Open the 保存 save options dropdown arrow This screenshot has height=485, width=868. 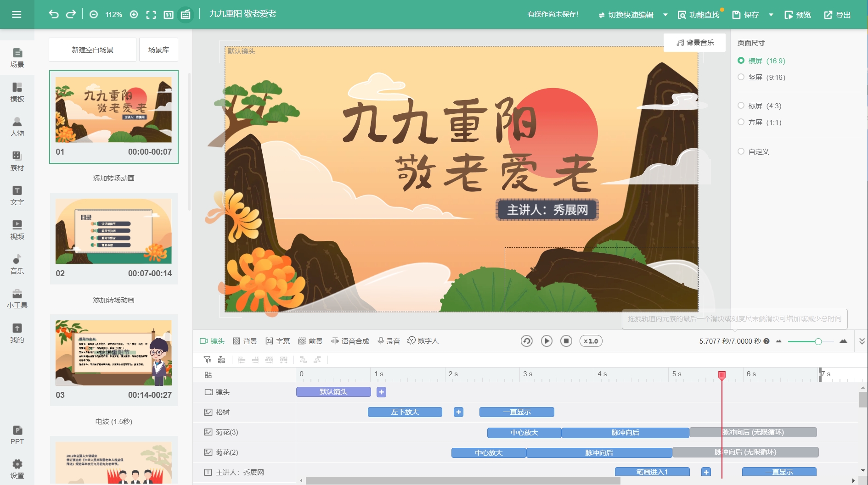(771, 15)
